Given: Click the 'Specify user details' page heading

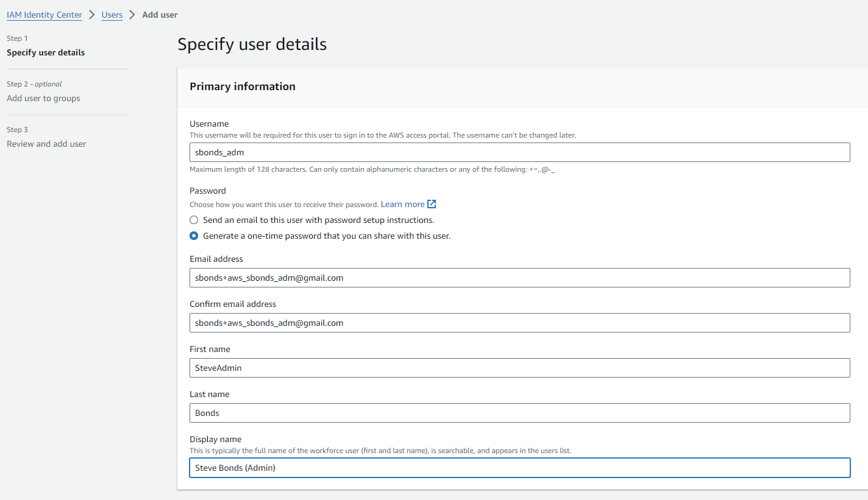Looking at the screenshot, I should [x=252, y=44].
